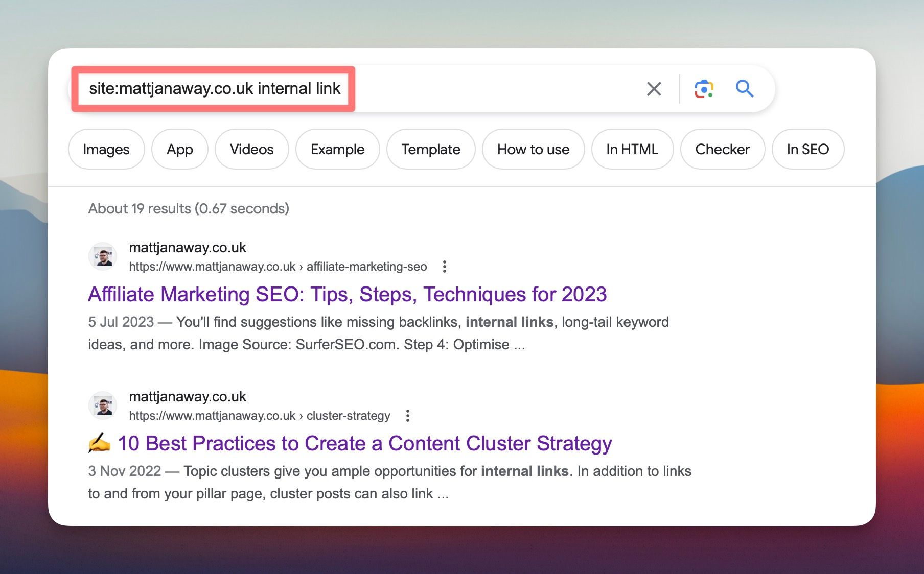Click the favicon of the cluster-strategy result
The height and width of the screenshot is (574, 924).
pos(103,405)
